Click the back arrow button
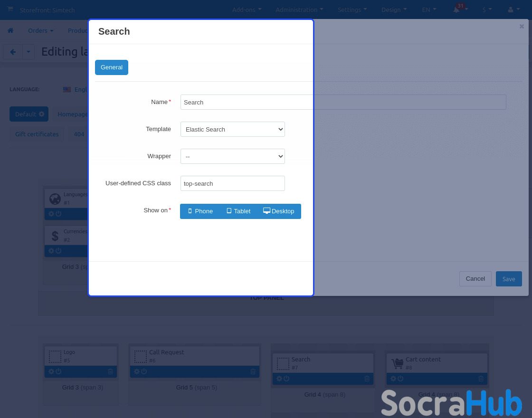Screen dimensions: 532x418 pos(13,52)
